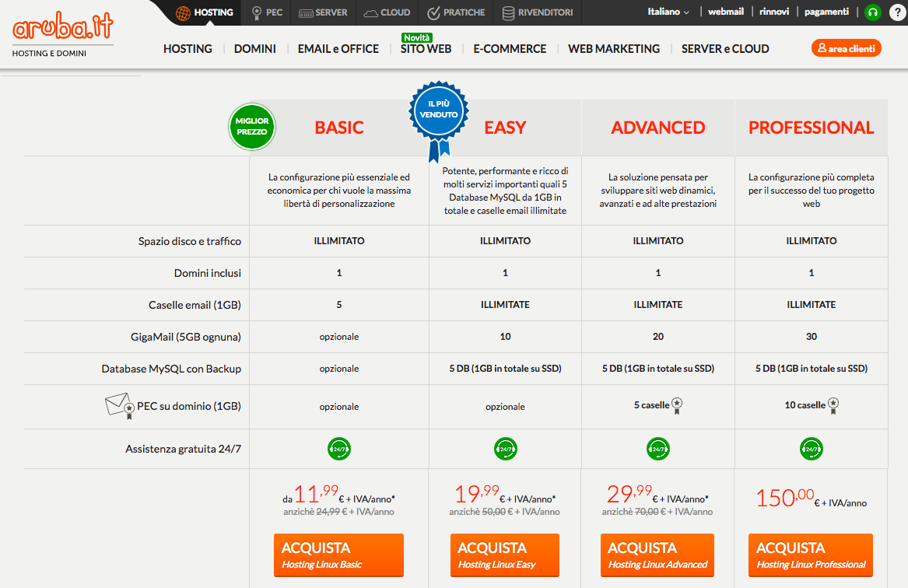
Task: Click the certificate icon beside 10 caselle
Action: click(x=833, y=406)
